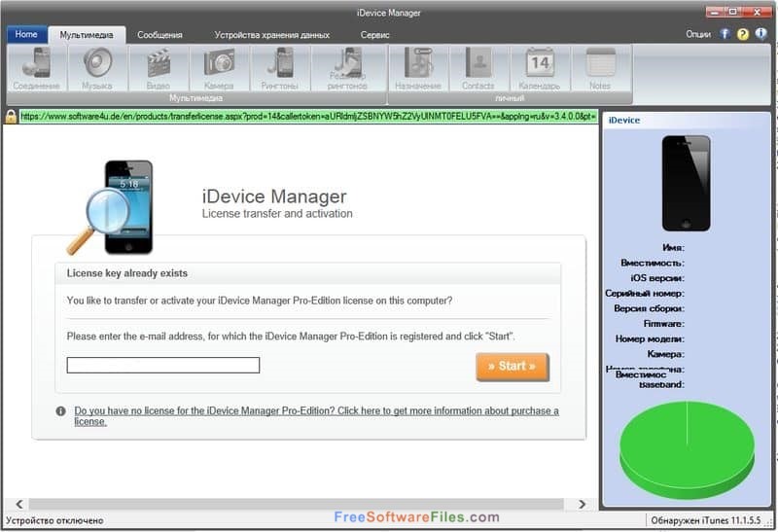Open the purchase license information link
The width and height of the screenshot is (778, 532).
coord(317,416)
